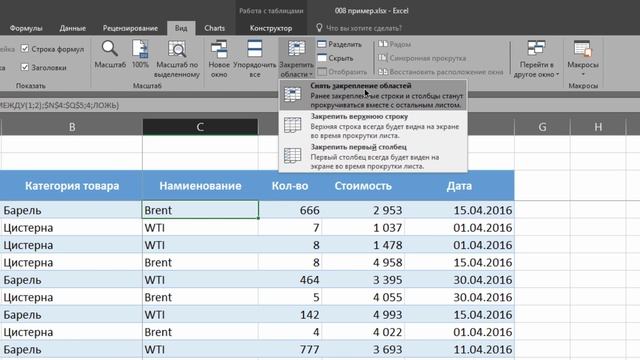The image size is (640, 360).
Task: Click quantity cell 5
Action: point(290,297)
